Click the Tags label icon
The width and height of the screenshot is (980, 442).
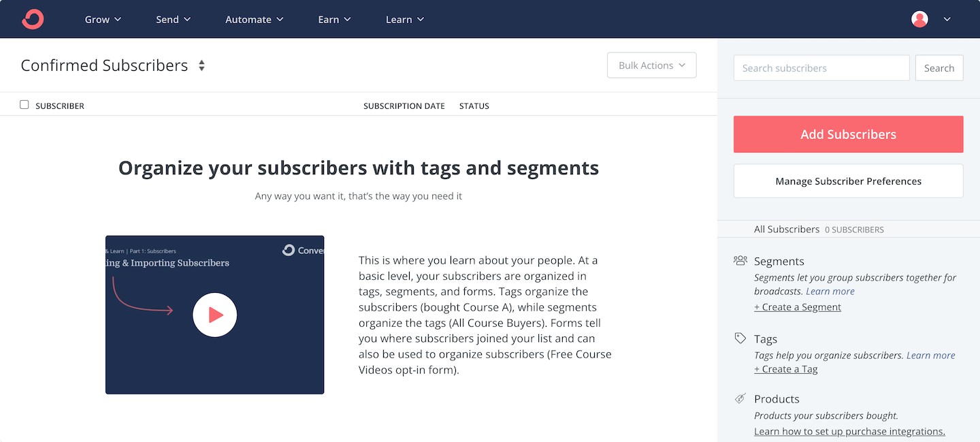coord(740,338)
